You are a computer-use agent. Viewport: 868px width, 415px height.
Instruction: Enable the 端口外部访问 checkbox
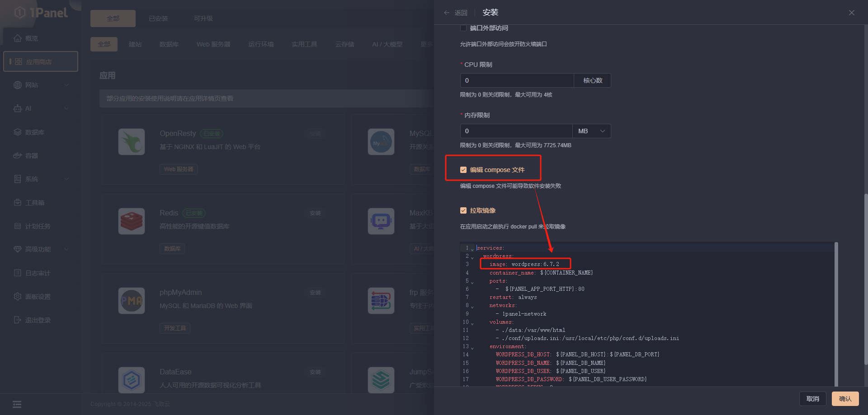pos(463,28)
